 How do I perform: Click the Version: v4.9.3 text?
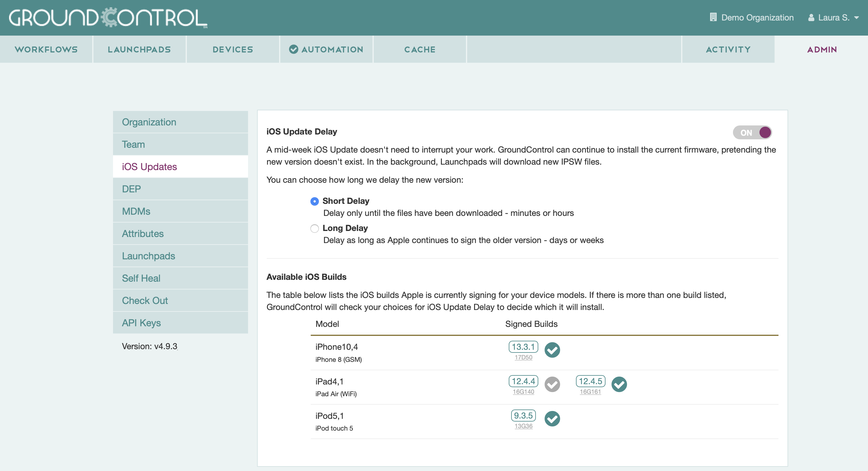tap(149, 346)
